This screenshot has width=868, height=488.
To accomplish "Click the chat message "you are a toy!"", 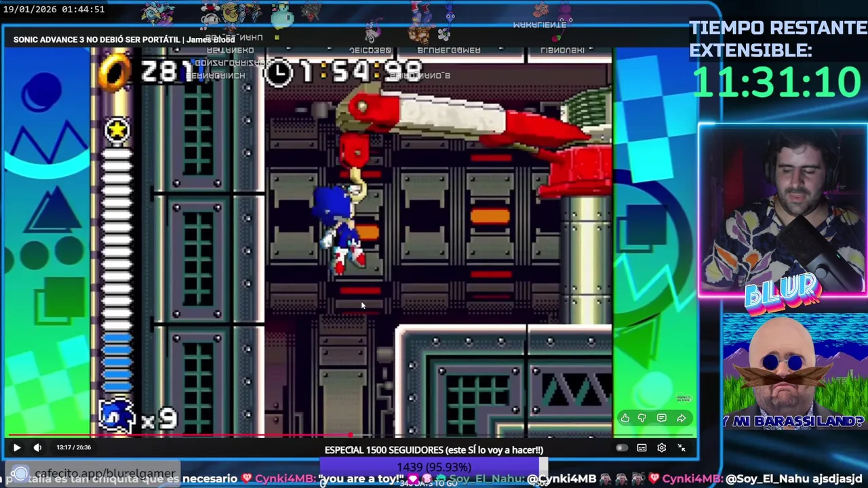I will [x=361, y=479].
